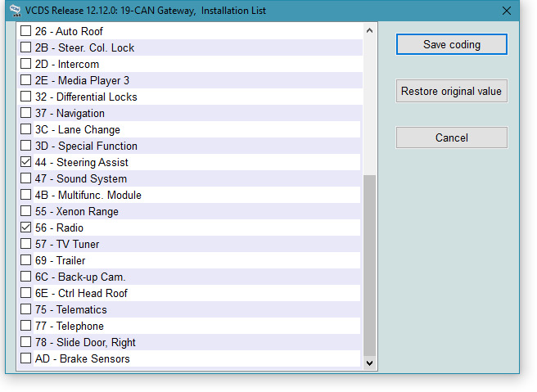Click the Save coding button
537x392 pixels.
tap(451, 44)
